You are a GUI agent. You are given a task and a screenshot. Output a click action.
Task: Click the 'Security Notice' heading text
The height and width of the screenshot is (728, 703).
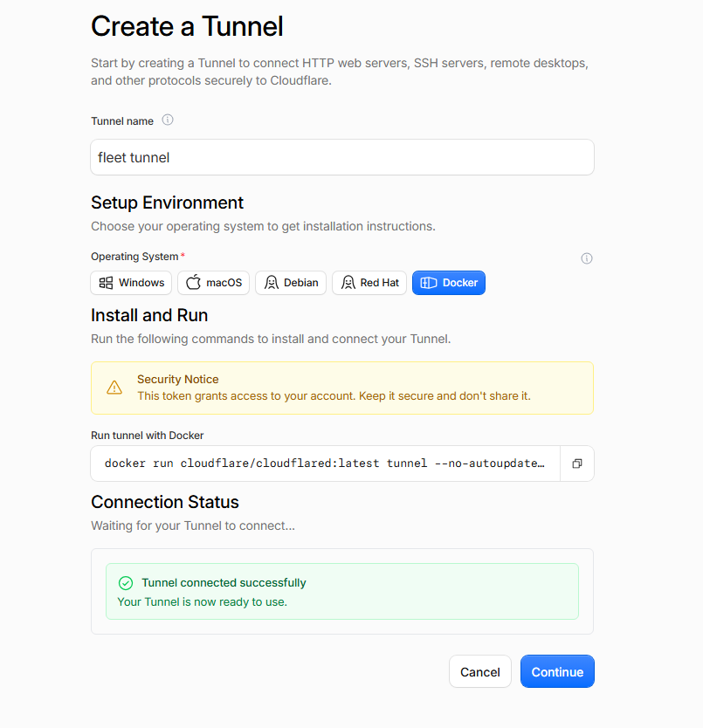(178, 380)
